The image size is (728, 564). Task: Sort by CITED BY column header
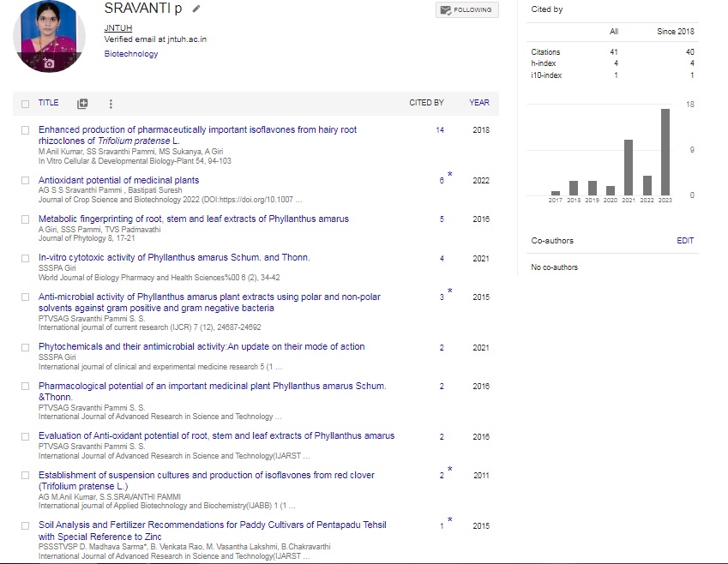(x=426, y=103)
